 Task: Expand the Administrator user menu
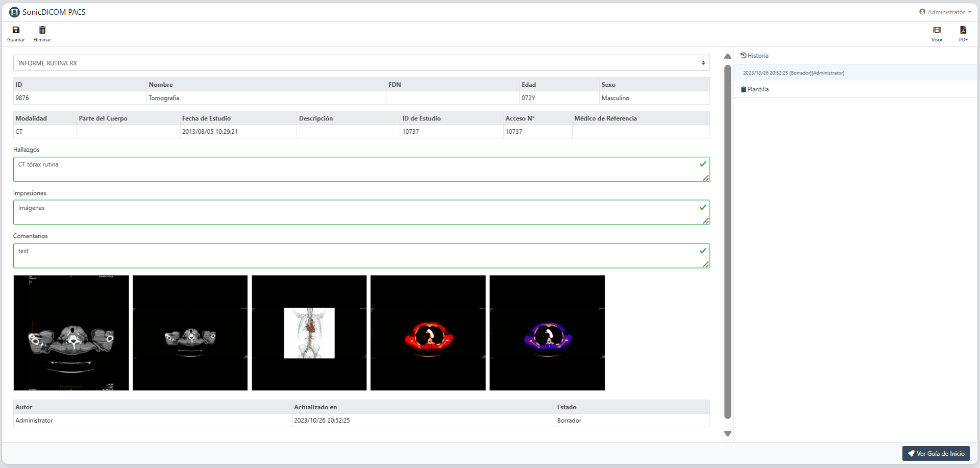coord(945,12)
